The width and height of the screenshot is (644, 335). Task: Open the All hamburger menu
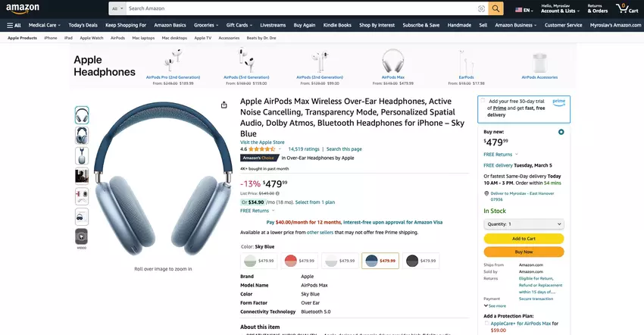14,25
